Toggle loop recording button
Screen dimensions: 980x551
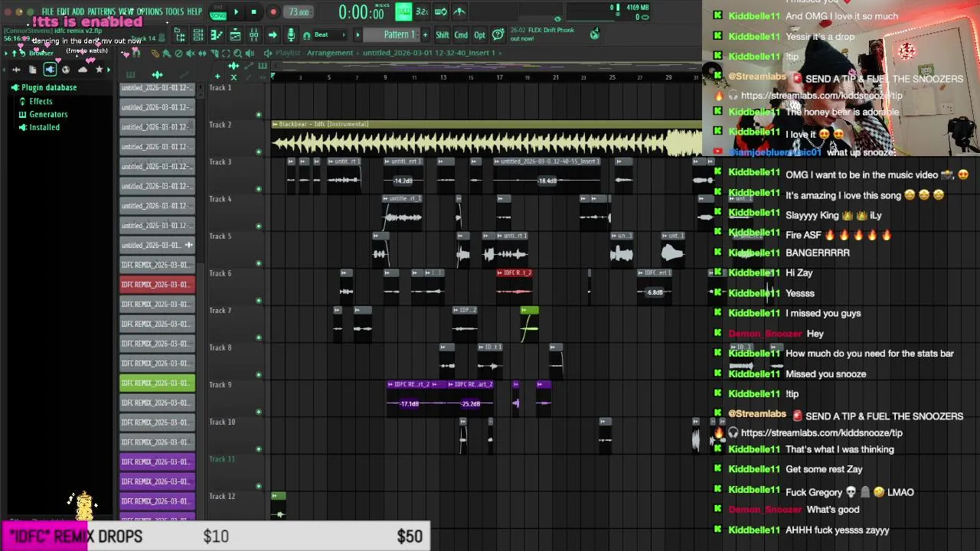coord(441,11)
